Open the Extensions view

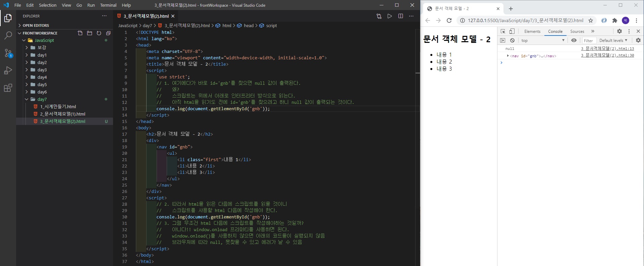coord(8,88)
